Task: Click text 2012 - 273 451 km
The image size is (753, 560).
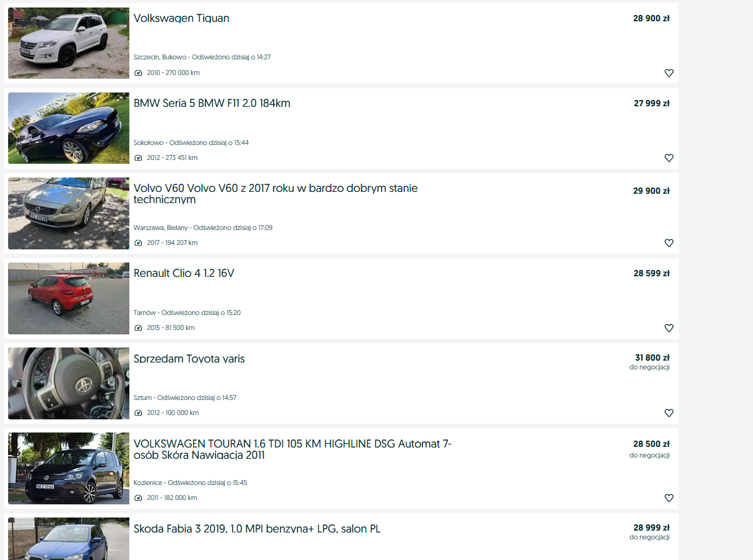Action: click(172, 158)
